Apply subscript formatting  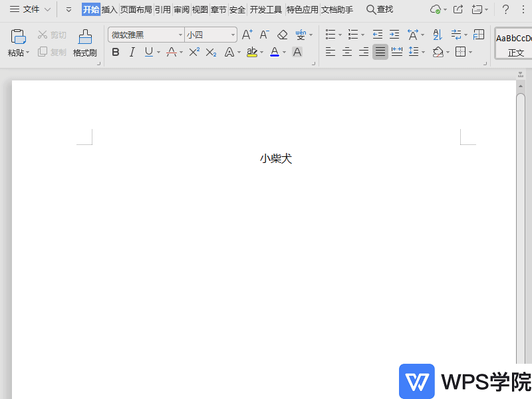pos(210,52)
